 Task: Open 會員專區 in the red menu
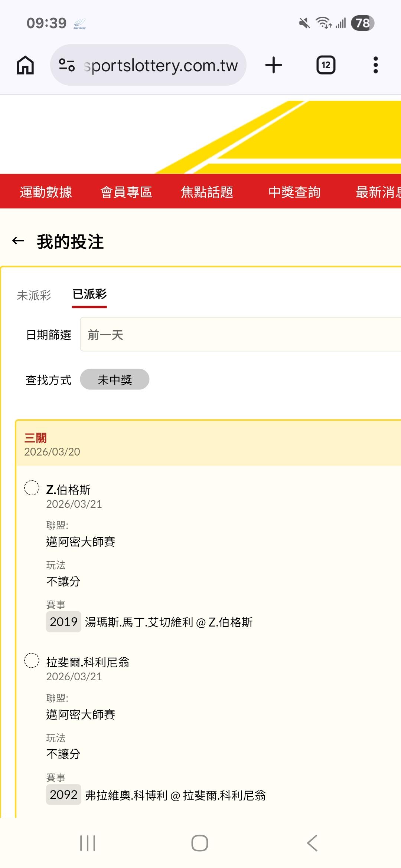[x=126, y=192]
